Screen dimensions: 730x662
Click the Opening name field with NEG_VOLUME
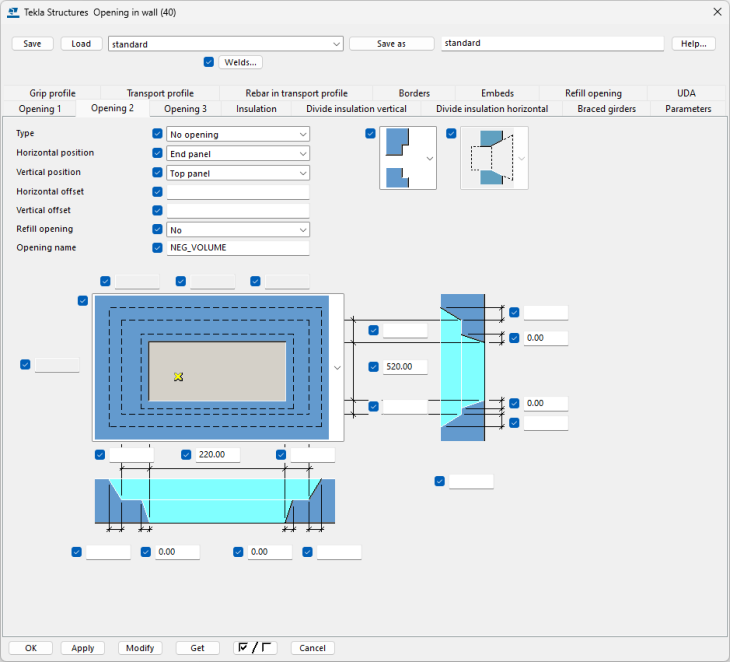point(238,248)
